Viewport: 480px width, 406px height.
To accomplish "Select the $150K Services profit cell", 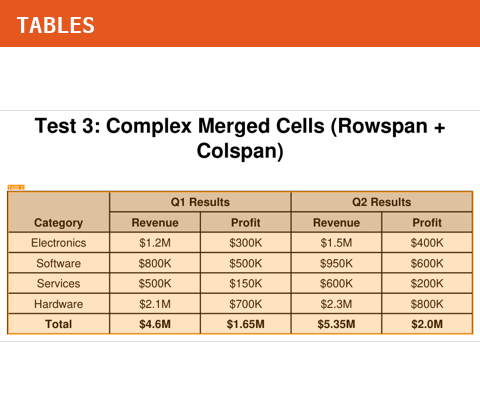I will pos(246,283).
